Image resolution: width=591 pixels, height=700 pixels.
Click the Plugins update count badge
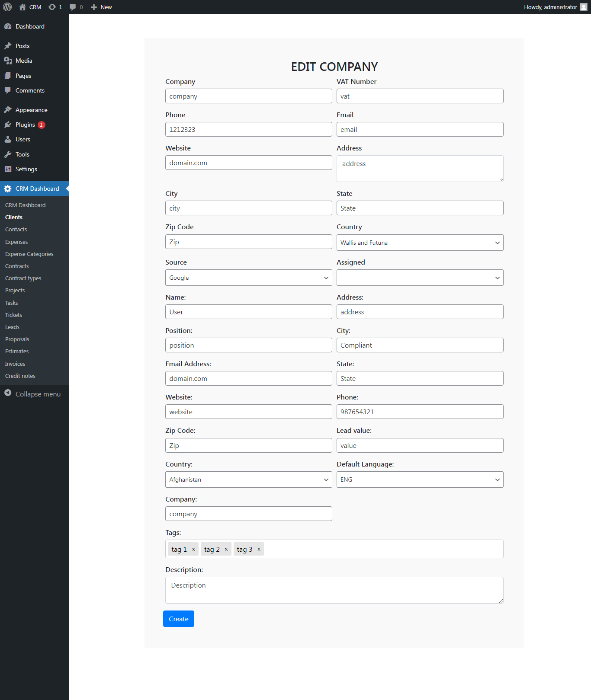click(42, 125)
